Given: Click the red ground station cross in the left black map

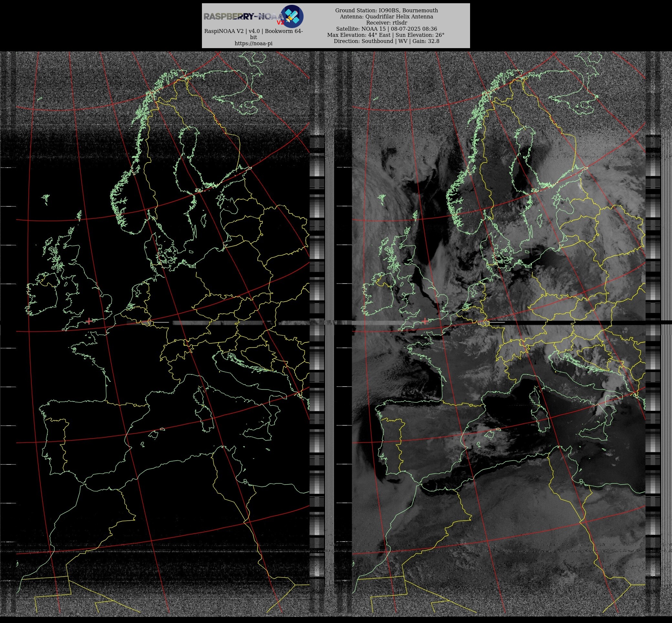Looking at the screenshot, I should [89, 321].
